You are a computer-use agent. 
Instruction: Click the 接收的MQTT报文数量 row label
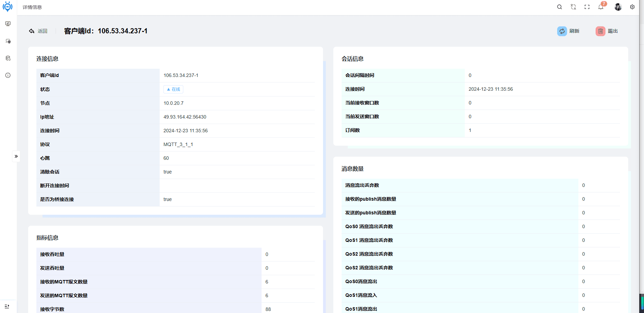pyautogui.click(x=64, y=282)
